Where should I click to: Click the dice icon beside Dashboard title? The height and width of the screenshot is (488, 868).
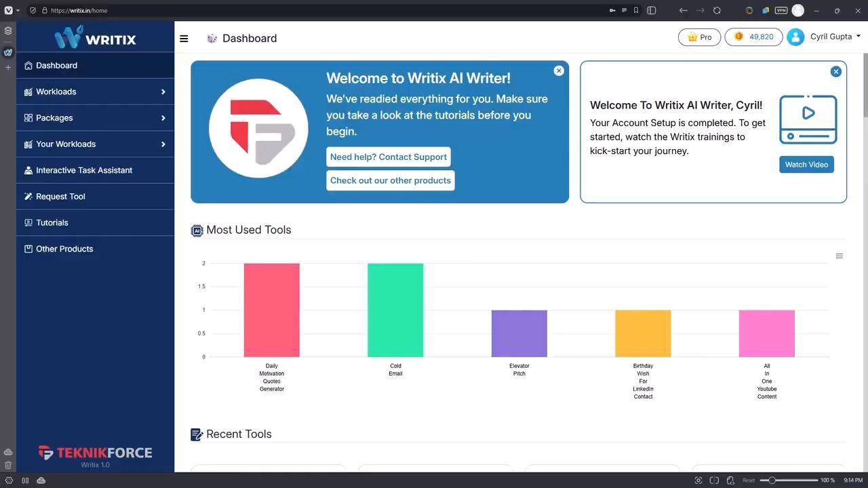pyautogui.click(x=212, y=39)
